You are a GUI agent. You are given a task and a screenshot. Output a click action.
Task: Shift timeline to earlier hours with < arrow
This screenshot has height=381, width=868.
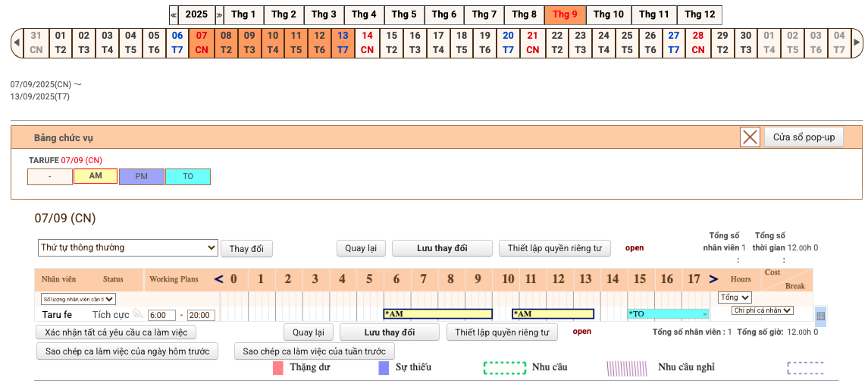pos(218,279)
